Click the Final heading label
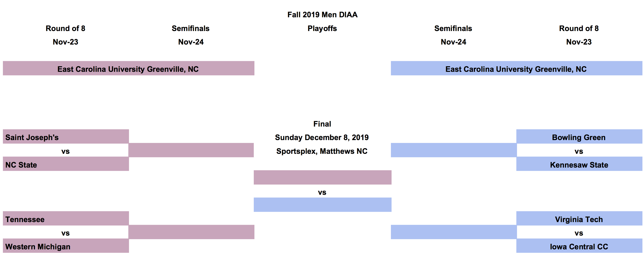The height and width of the screenshot is (254, 644). [x=322, y=124]
